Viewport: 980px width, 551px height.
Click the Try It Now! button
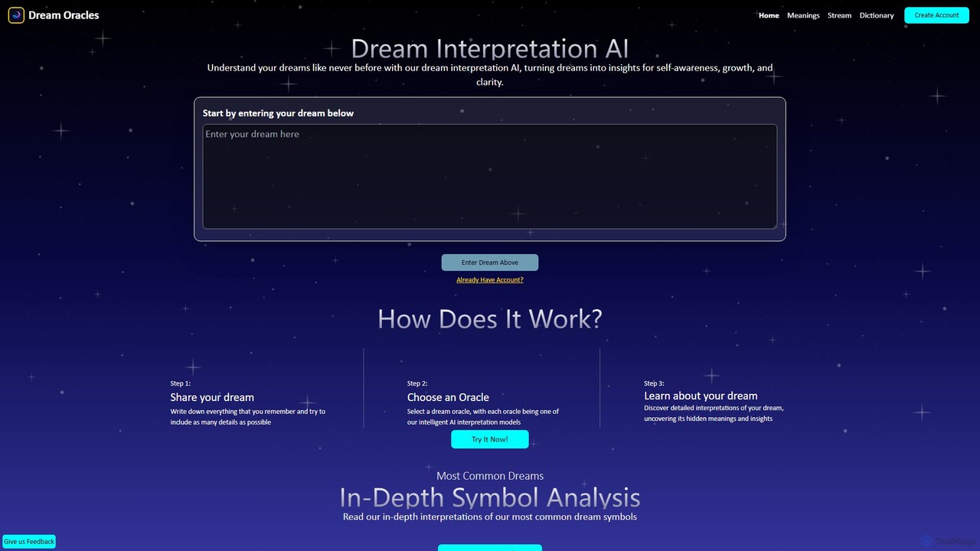point(490,439)
